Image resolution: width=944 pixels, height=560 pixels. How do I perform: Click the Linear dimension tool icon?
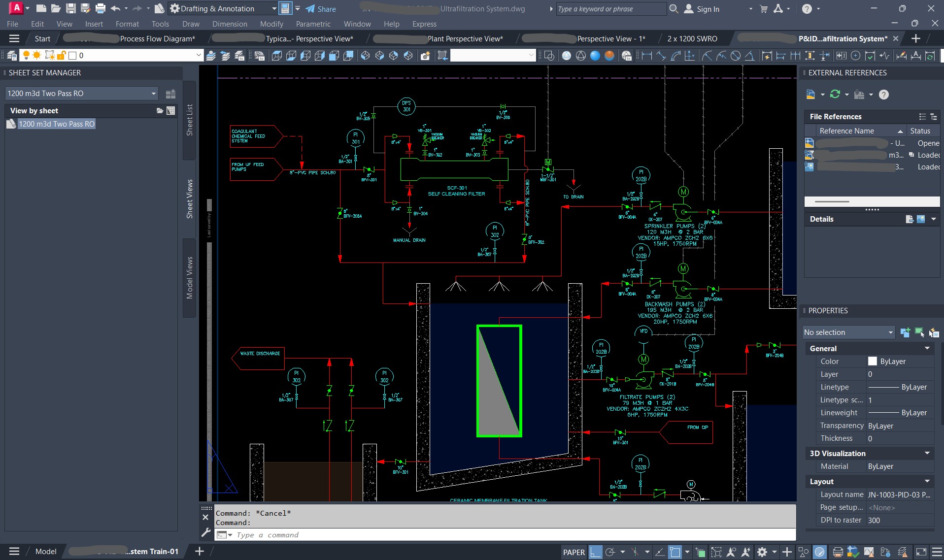[x=647, y=56]
